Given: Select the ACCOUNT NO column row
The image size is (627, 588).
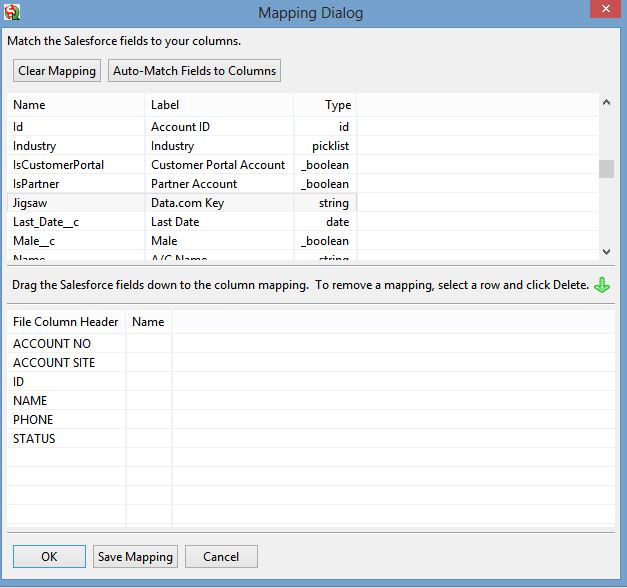Looking at the screenshot, I should click(x=52, y=344).
